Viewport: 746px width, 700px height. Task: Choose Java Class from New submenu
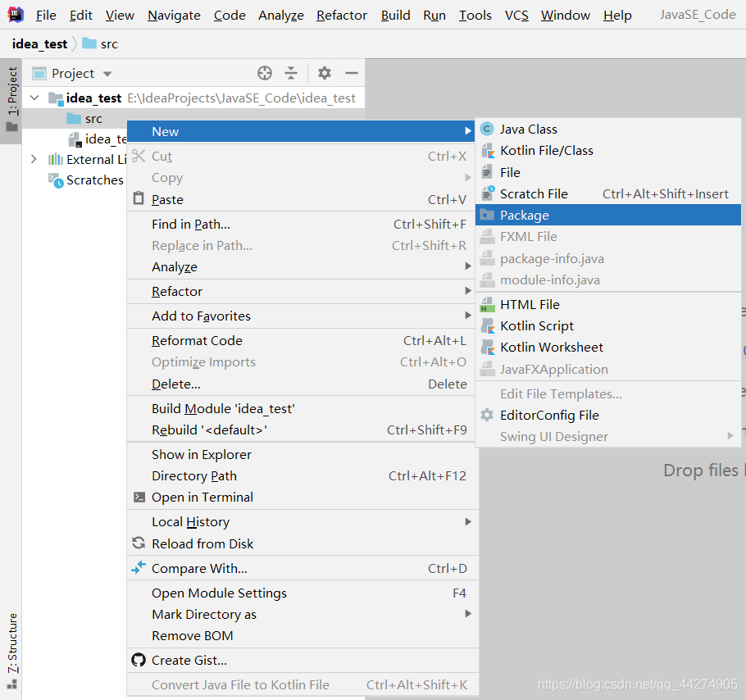click(608, 129)
